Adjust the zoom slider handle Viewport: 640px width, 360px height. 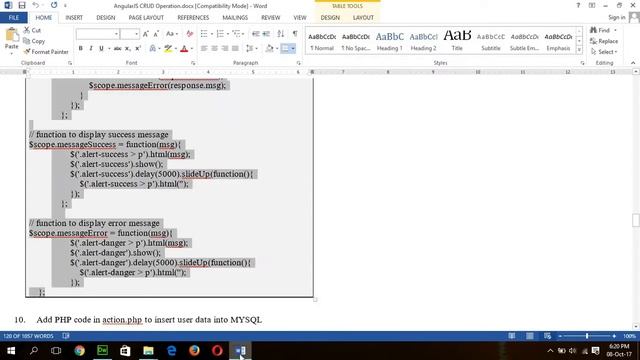tap(587, 336)
